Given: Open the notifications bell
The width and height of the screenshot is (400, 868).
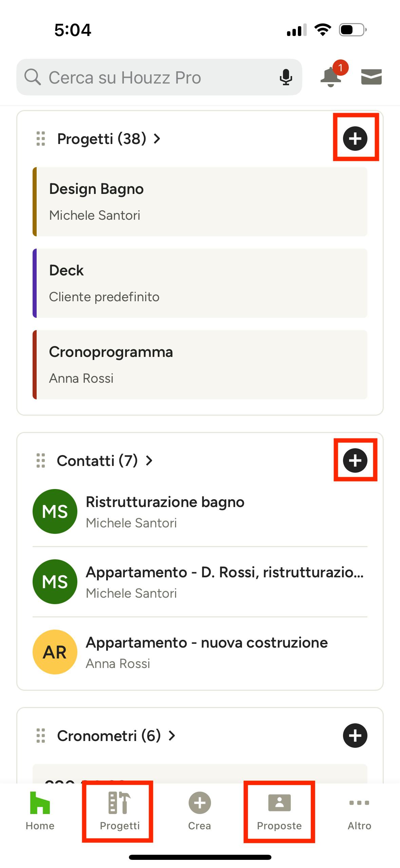Looking at the screenshot, I should click(331, 76).
